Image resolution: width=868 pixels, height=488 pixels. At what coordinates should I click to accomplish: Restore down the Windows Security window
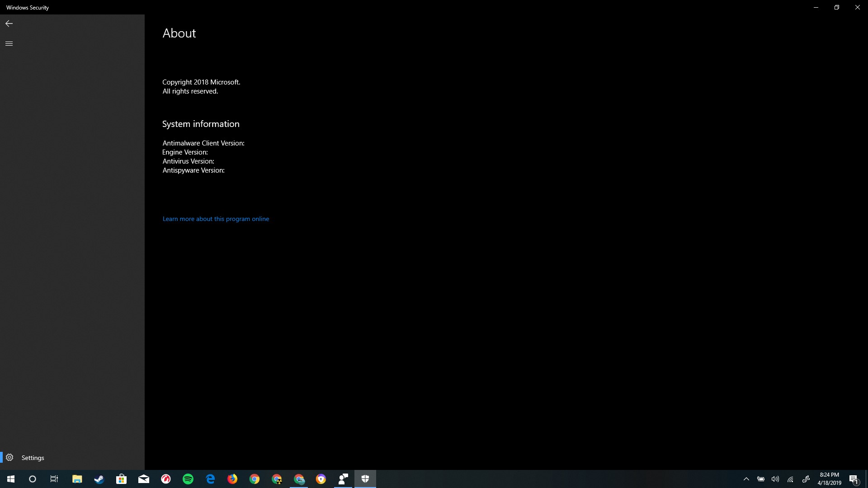click(x=837, y=7)
